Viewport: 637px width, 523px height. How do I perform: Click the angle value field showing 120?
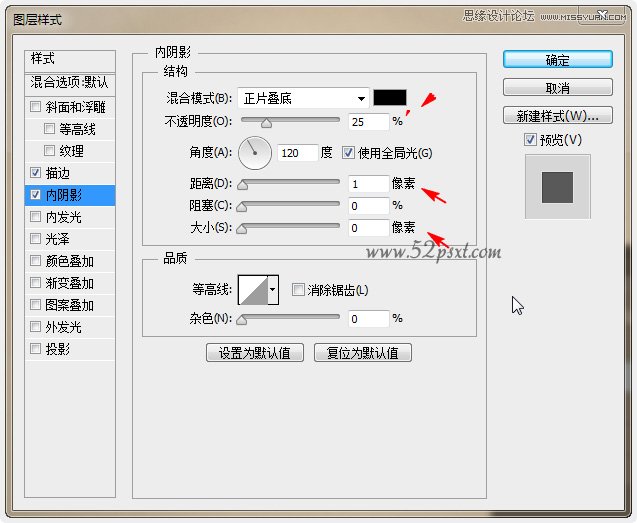pos(297,153)
